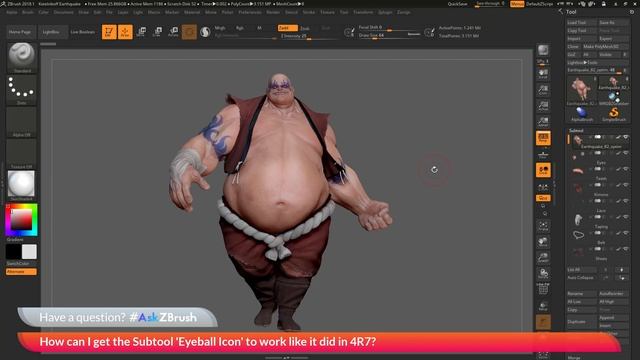Viewport: 640px width, 360px height.
Task: Click the Zoom3D icon on right shelf
Action: [x=543, y=258]
